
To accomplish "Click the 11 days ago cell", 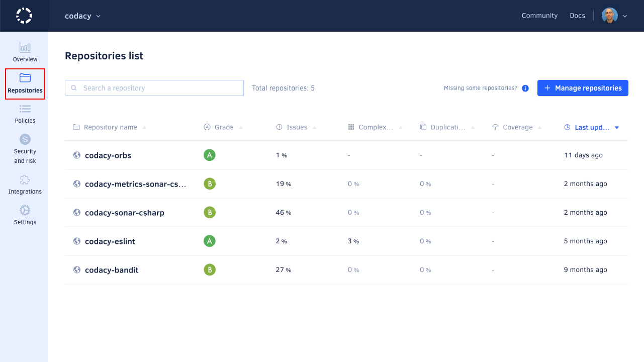I will (583, 155).
